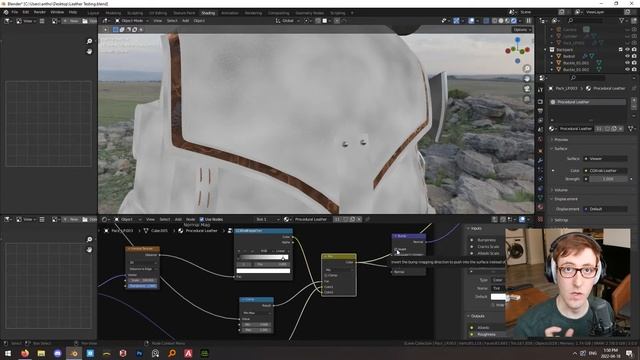Screen dimensions: 640x360
Task: Collapse the Backpack collection arrow
Action: 545,49
